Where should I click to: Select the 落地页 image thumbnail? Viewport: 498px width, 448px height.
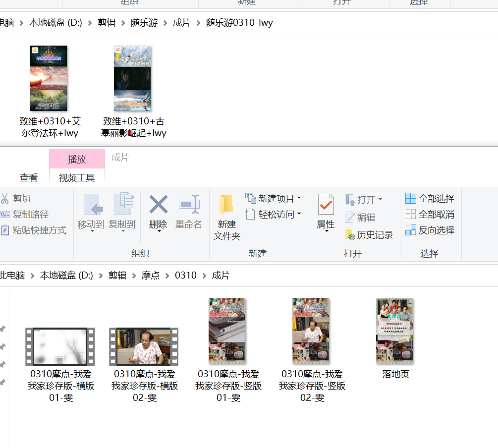pos(395,331)
